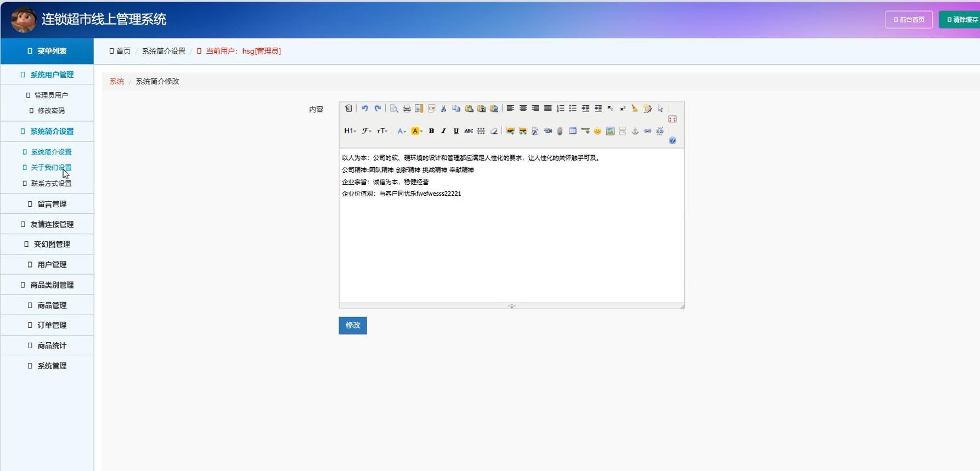Click the blue 修改 submit button
The height and width of the screenshot is (471, 980).
pos(353,326)
